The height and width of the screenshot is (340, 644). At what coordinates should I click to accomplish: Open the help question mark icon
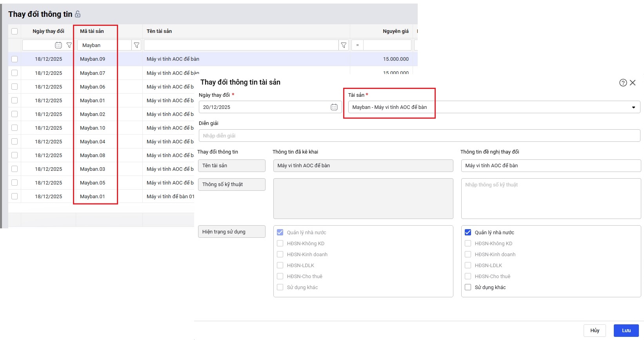click(623, 83)
